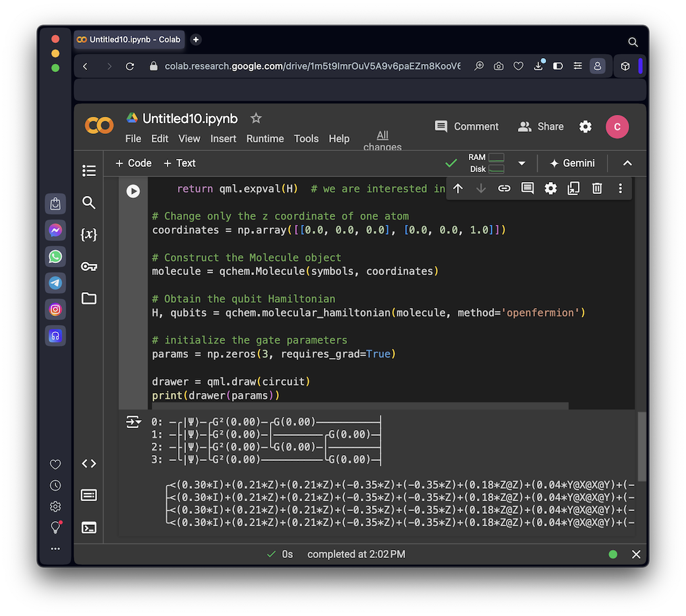This screenshot has width=686, height=616.
Task: Open the Secrets key panel
Action: [89, 266]
